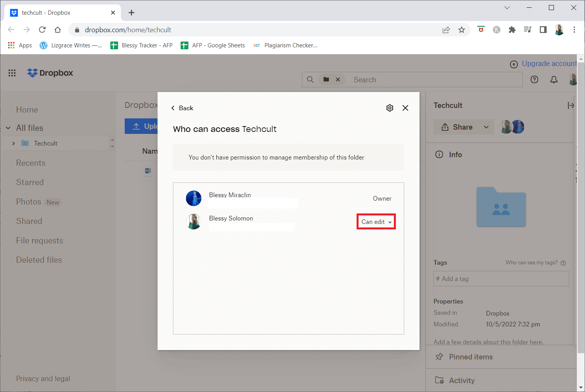Image resolution: width=585 pixels, height=392 pixels.
Task: Bookmark this page with star icon
Action: click(461, 30)
